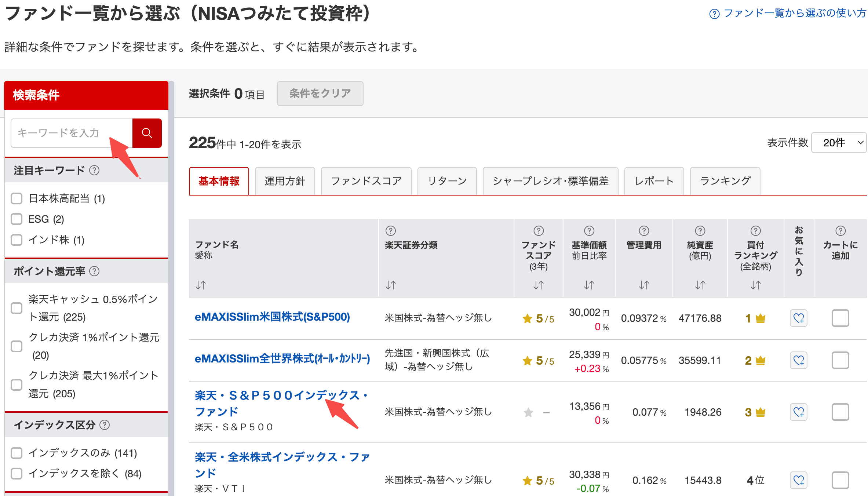Add 楽天・全米株式インデックス・ファンド to cart checkbox
The image size is (868, 496).
coord(840,480)
